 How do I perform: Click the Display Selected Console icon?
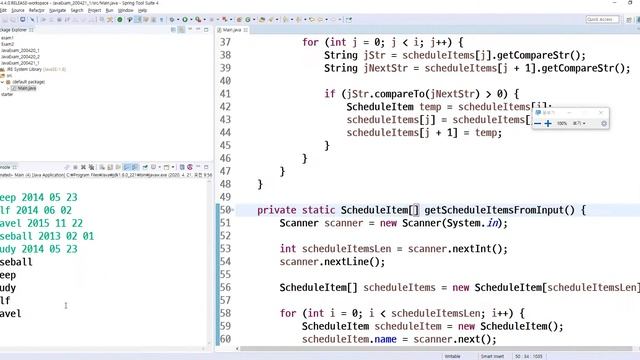tap(153, 167)
